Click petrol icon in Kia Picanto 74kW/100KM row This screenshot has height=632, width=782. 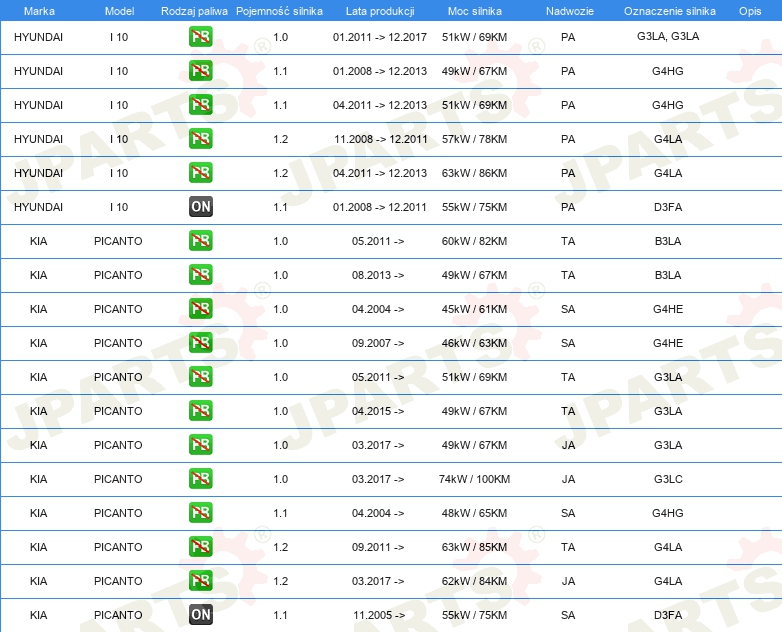200,478
